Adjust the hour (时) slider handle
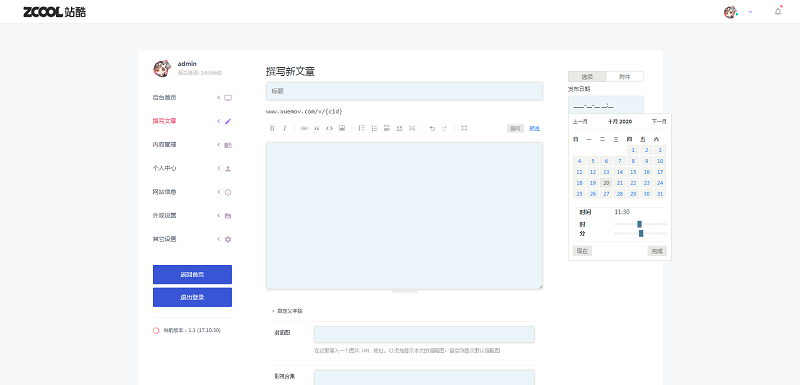This screenshot has height=385, width=800. (639, 224)
